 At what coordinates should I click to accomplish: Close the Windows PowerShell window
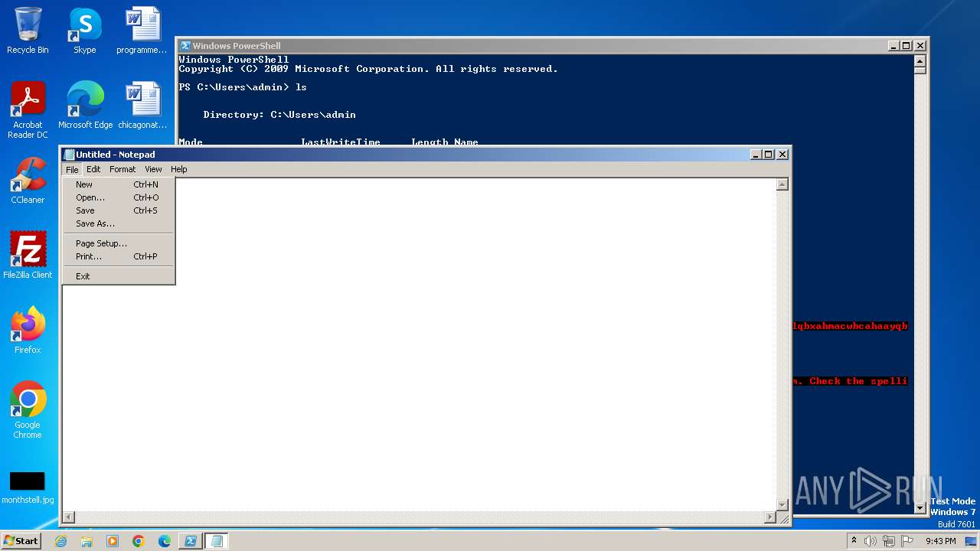920,46
